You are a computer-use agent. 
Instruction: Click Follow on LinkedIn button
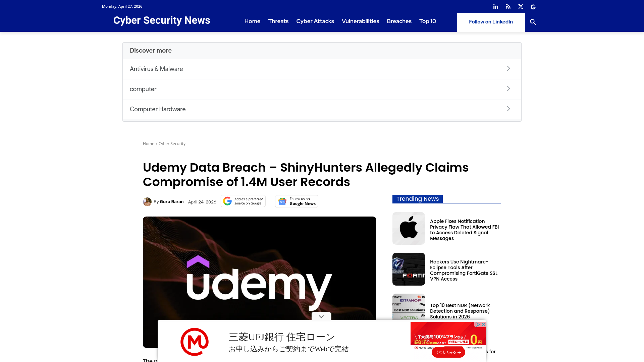click(491, 22)
